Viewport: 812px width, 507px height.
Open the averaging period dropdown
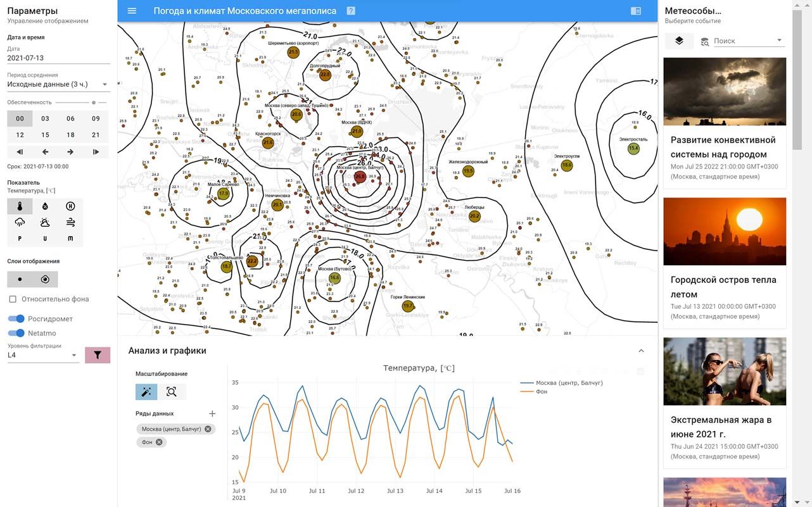(58, 84)
